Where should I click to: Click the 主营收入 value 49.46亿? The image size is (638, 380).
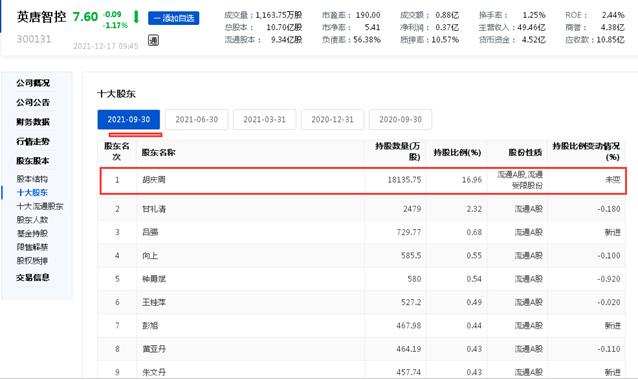tap(531, 28)
